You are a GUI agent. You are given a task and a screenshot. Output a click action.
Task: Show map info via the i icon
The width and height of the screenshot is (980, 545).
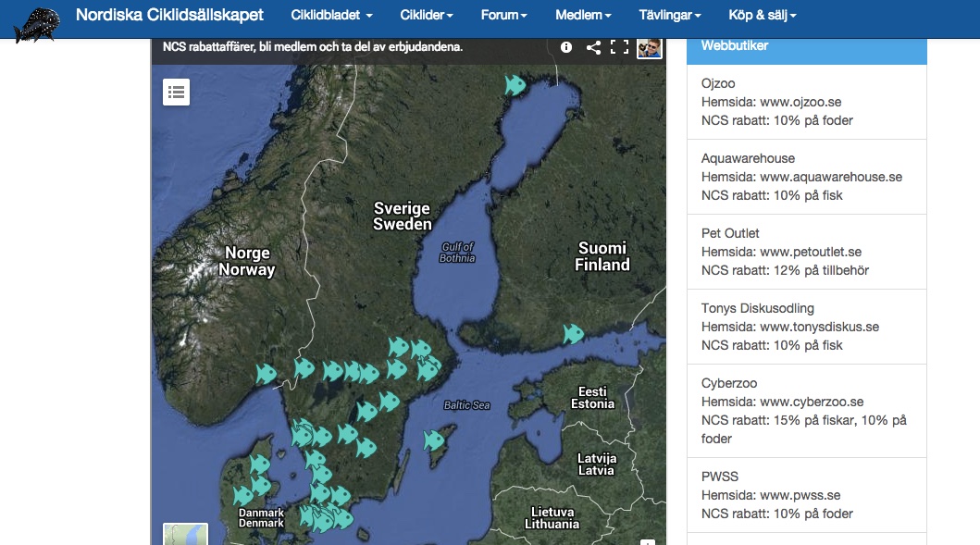click(x=566, y=47)
